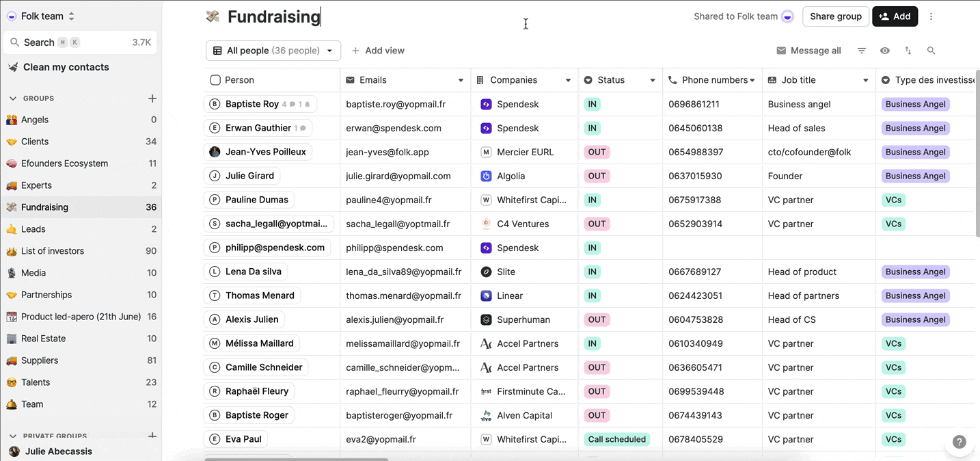Screen dimensions: 980x461
Task: Open the Talents group
Action: [x=81, y=382]
